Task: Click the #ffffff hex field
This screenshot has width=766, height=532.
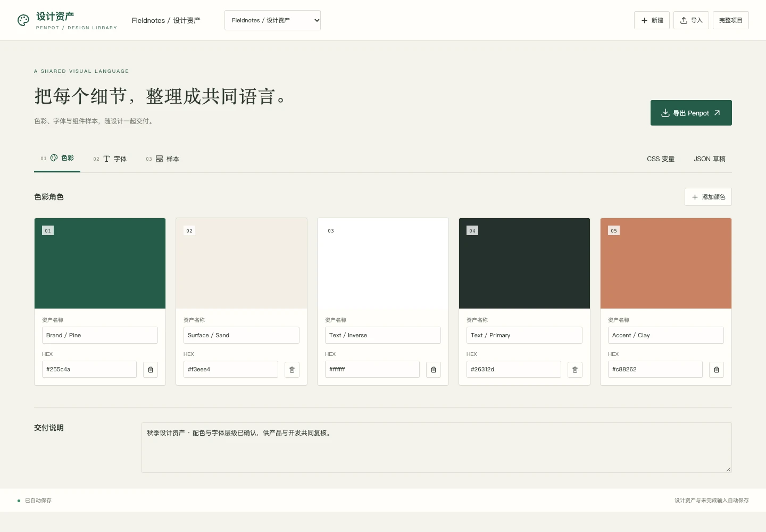Action: [372, 369]
